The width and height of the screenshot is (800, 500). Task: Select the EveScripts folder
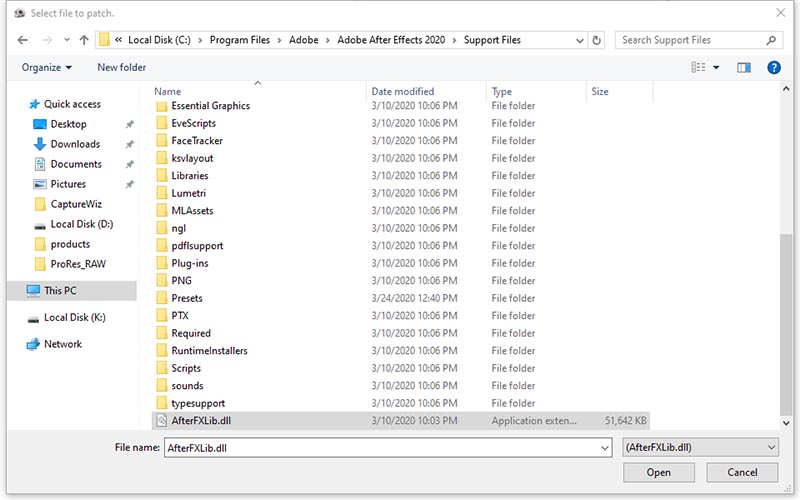pyautogui.click(x=193, y=123)
